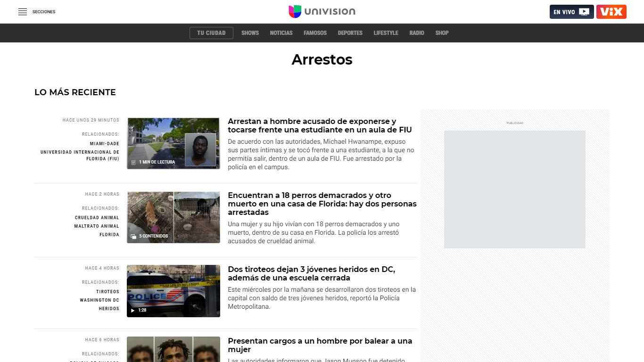Open the hamburger Secciones menu icon
Viewport: 644px width, 362px height.
coord(23,12)
